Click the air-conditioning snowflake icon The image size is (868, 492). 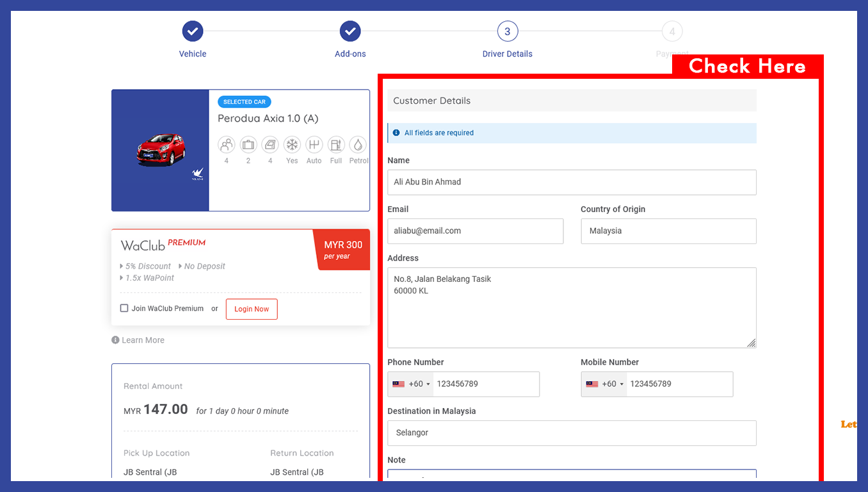point(292,144)
